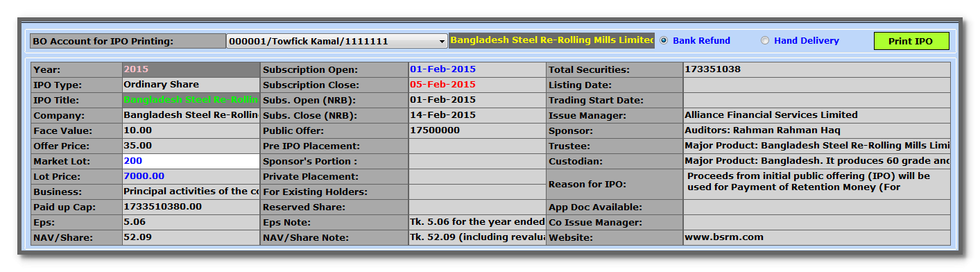This screenshot has height=272, width=980.
Task: Click the Trustee value Major Product text
Action: point(816,146)
